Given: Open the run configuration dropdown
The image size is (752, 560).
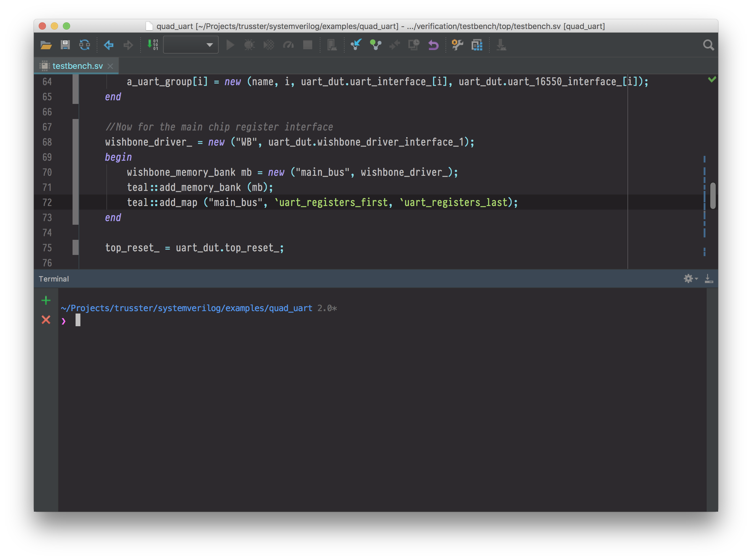Looking at the screenshot, I should point(191,45).
